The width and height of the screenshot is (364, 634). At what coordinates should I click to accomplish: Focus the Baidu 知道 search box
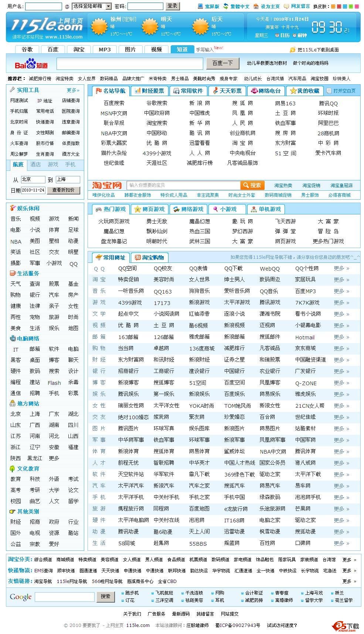130,64
